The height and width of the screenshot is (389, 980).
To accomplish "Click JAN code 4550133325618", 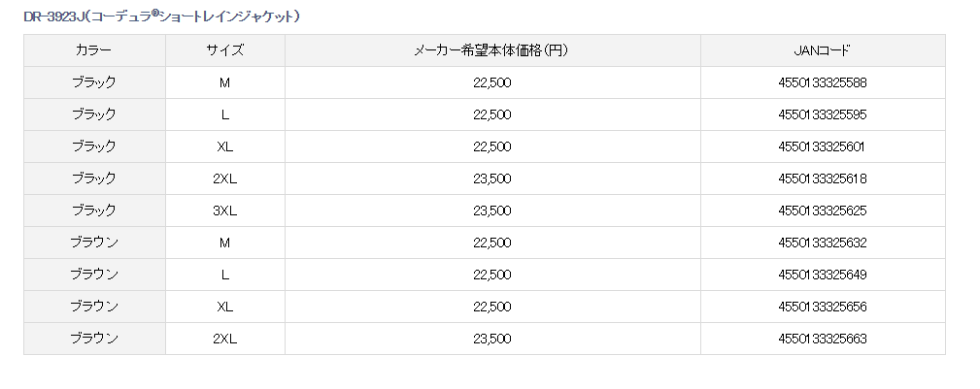I will [x=822, y=178].
